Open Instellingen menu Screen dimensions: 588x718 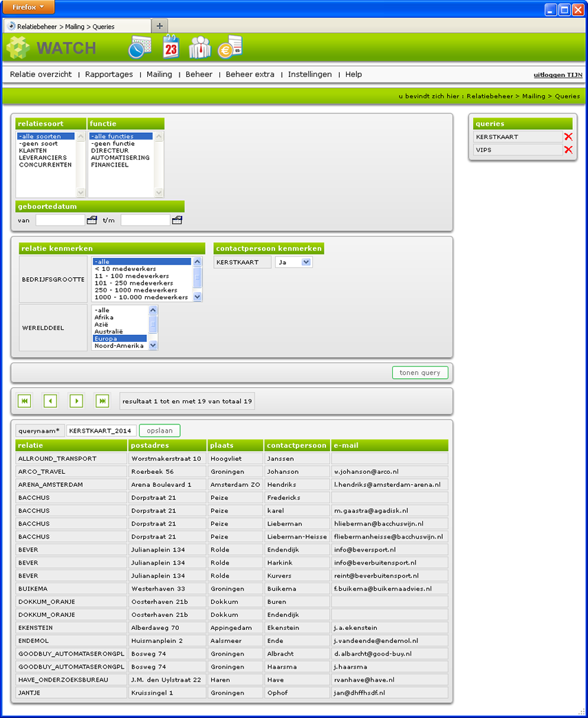pos(310,74)
